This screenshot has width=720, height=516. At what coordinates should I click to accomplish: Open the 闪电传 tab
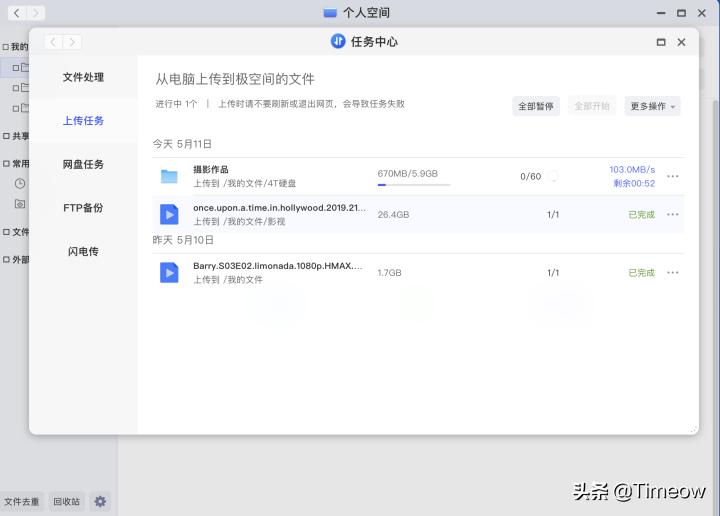click(83, 252)
